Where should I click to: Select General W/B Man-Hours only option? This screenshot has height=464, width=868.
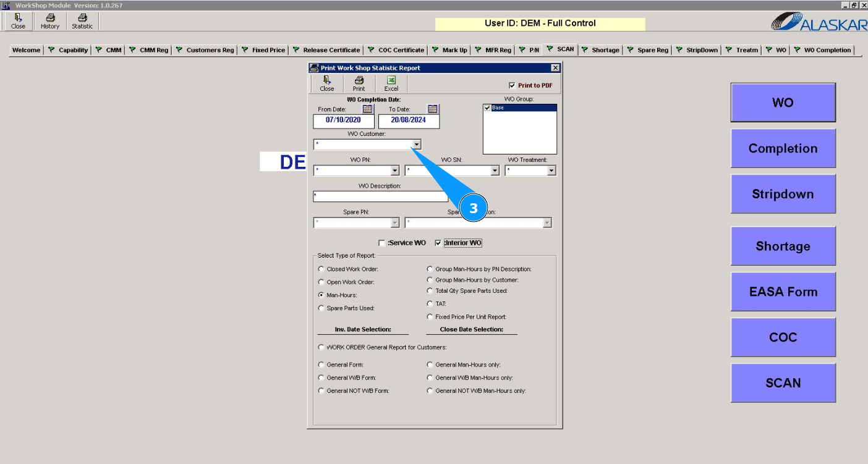pos(430,378)
